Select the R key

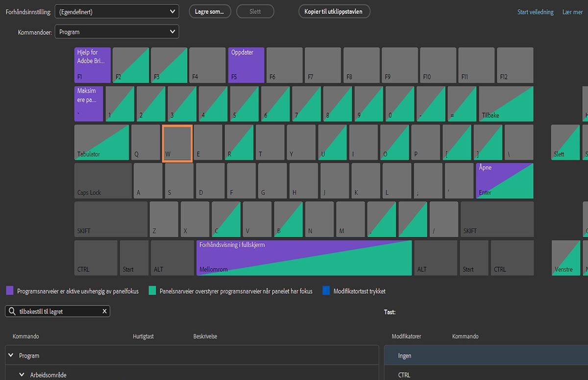tap(239, 142)
